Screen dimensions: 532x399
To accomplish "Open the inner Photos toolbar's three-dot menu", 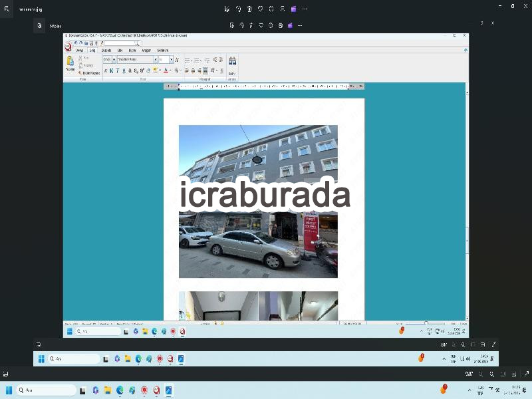I will (300, 25).
